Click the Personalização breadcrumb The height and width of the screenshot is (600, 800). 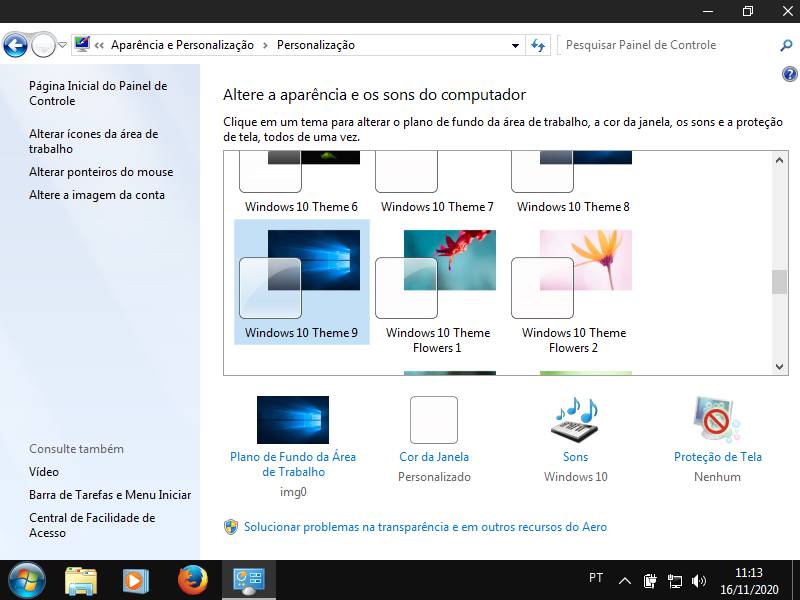(316, 45)
